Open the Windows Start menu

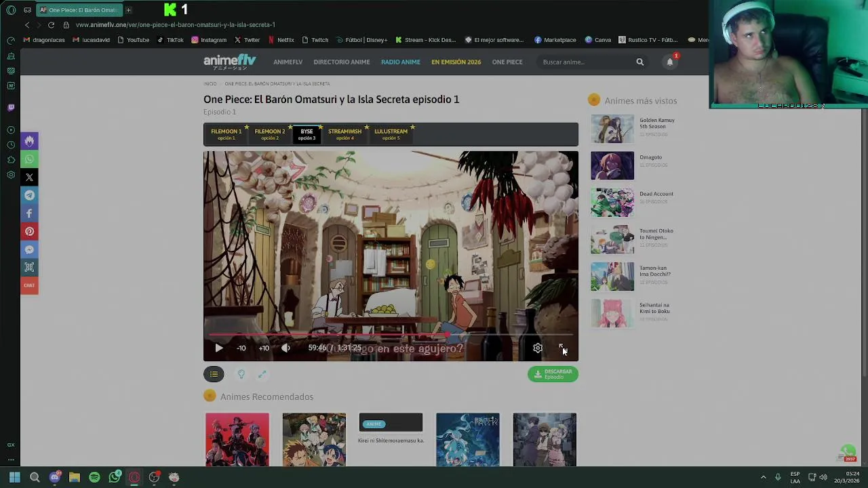[x=14, y=477]
